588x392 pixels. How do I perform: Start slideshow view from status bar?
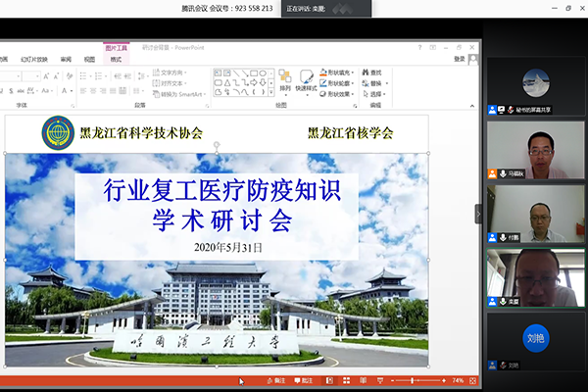(378, 380)
